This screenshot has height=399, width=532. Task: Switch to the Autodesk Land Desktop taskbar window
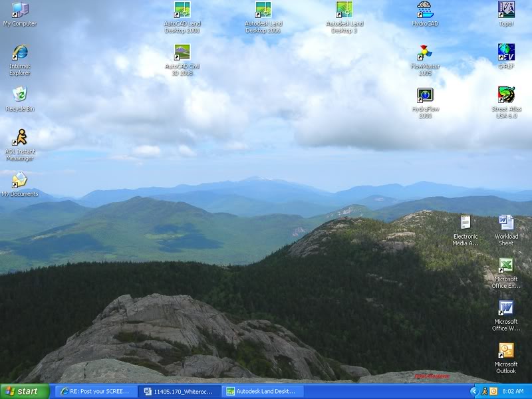pyautogui.click(x=265, y=392)
